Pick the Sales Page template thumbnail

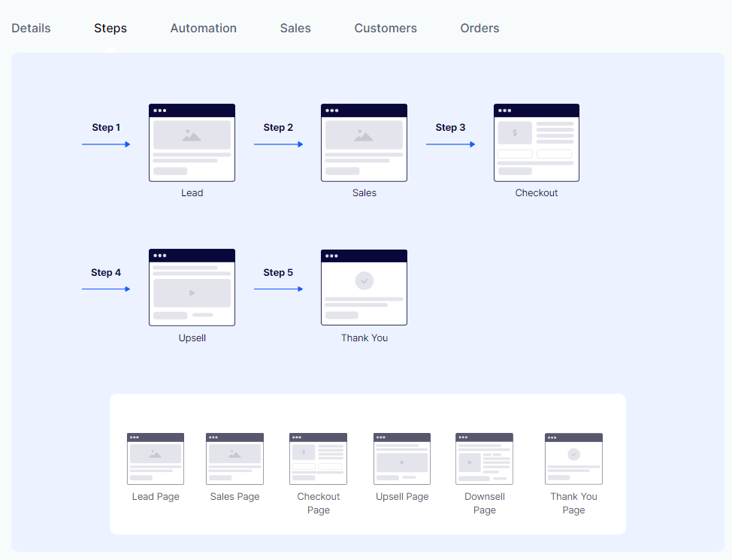[x=234, y=459]
